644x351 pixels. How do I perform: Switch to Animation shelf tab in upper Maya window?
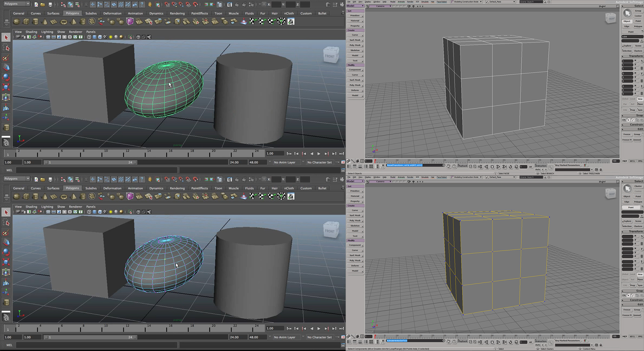point(135,13)
